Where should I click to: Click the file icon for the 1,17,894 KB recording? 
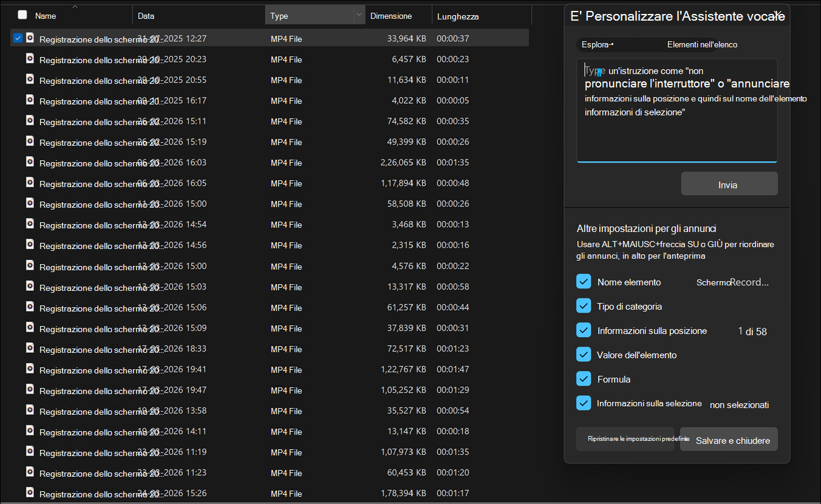coord(29,182)
